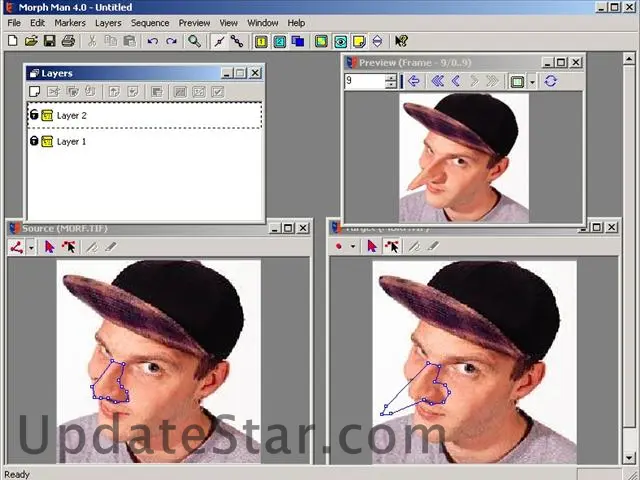Open the Window menu
This screenshot has width=640, height=480.
coord(262,23)
